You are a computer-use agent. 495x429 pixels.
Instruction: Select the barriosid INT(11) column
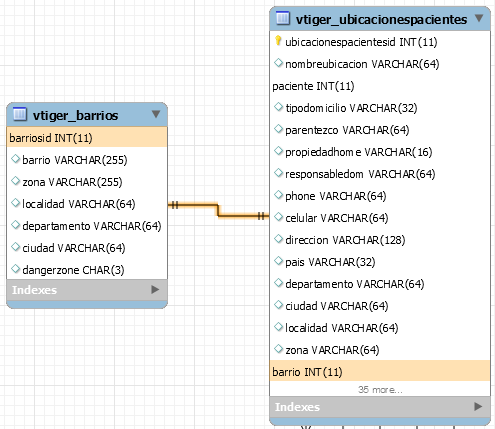(x=87, y=137)
